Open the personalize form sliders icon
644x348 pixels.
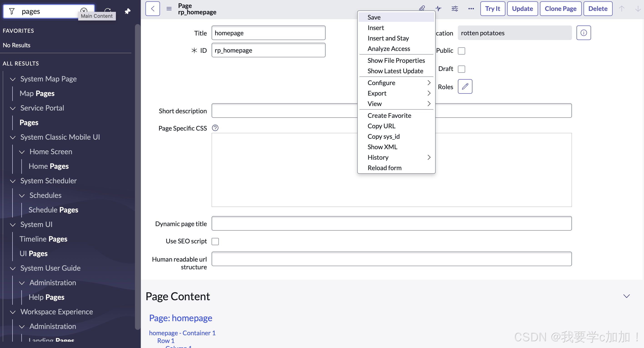point(454,9)
